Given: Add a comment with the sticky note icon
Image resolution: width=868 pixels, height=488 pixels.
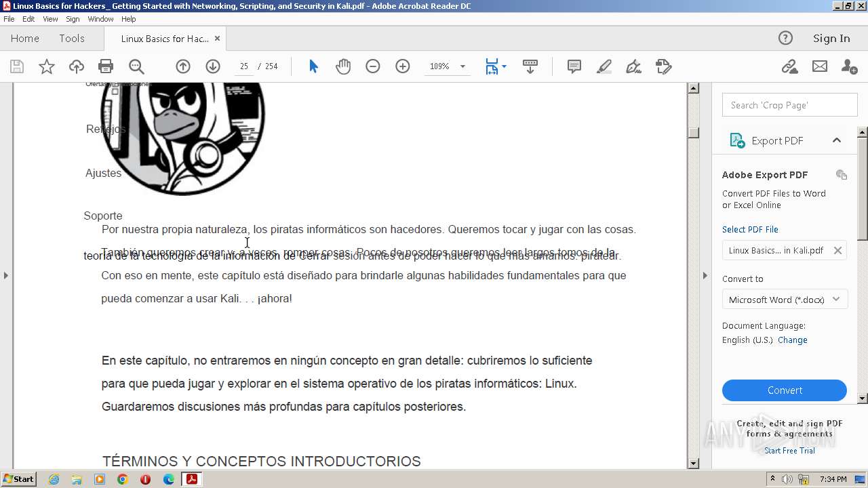Looking at the screenshot, I should (x=574, y=66).
